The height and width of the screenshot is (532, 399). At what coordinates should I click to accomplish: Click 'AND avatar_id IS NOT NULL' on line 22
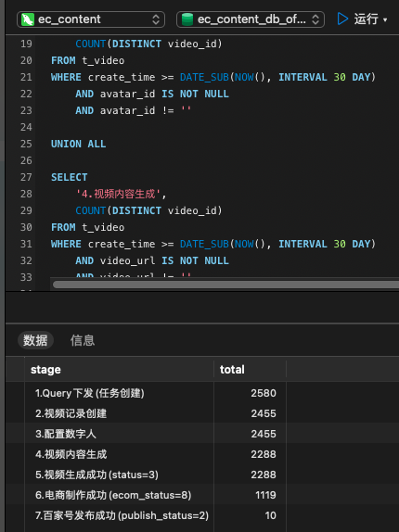point(152,94)
